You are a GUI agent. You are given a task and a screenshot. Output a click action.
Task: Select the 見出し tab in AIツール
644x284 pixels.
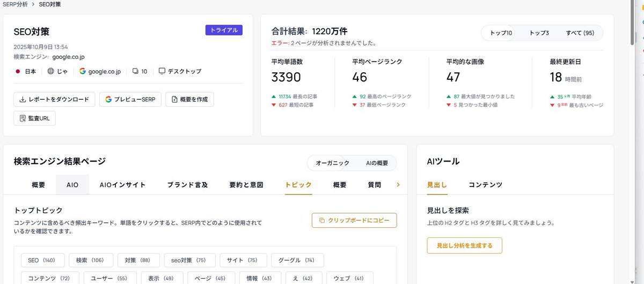tap(437, 184)
